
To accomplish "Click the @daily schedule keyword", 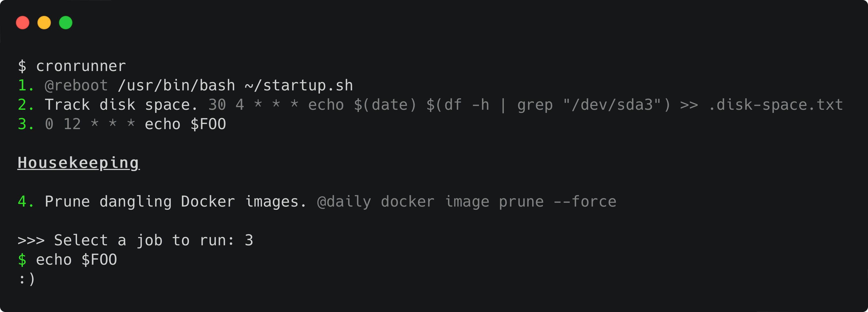I will [x=344, y=202].
